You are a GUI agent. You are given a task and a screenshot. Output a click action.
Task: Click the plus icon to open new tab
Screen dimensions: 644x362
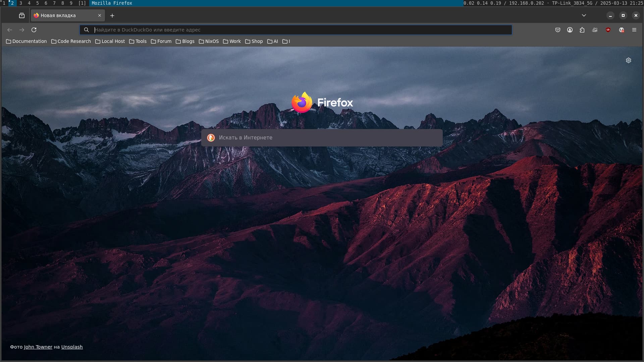tap(112, 15)
